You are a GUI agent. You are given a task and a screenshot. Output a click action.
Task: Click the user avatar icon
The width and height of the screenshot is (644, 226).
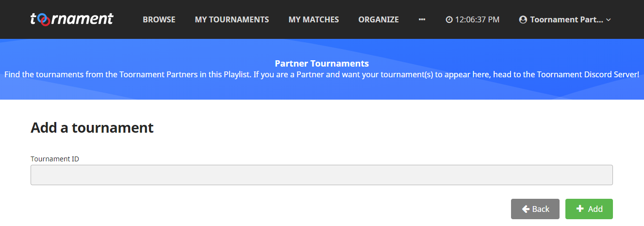523,19
